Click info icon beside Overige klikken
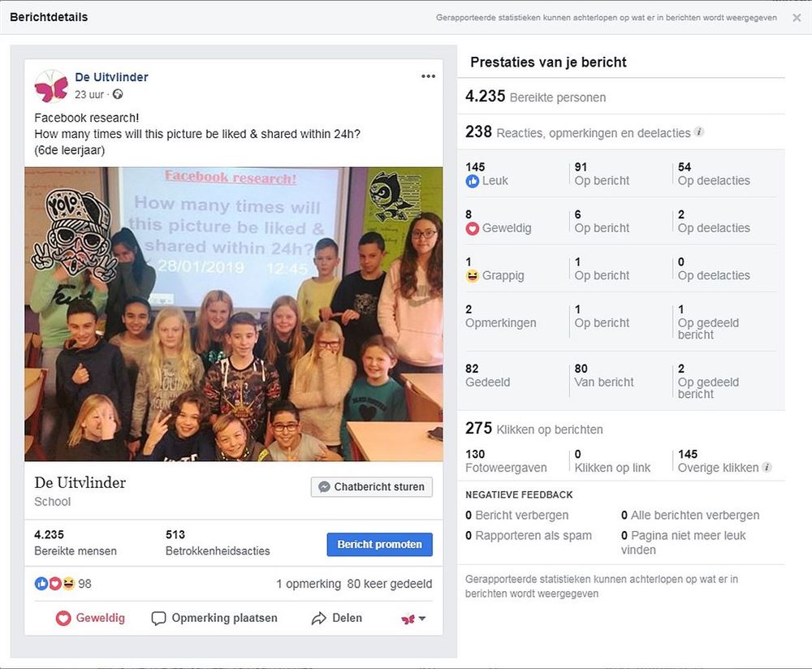Screen dimensions: 812x669 (x=767, y=467)
